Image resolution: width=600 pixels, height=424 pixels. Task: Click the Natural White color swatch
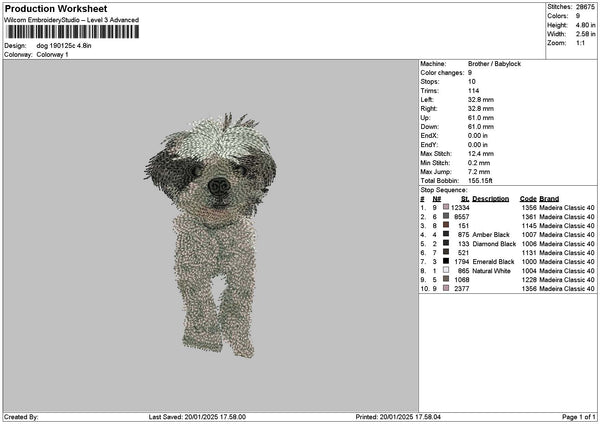point(446,270)
